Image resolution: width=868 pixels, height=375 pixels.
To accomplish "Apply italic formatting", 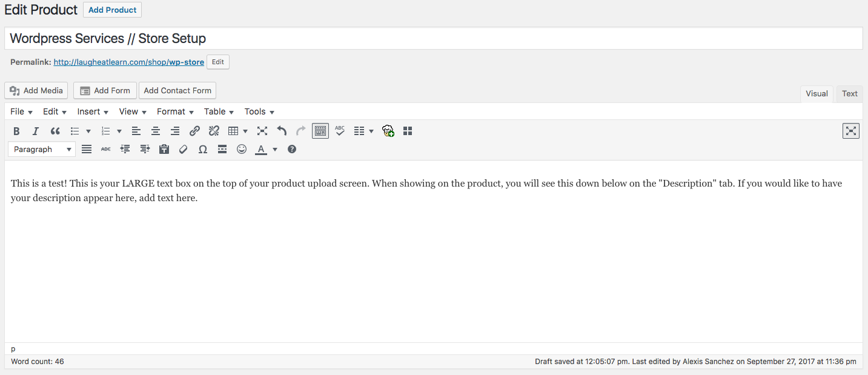I will pyautogui.click(x=36, y=131).
